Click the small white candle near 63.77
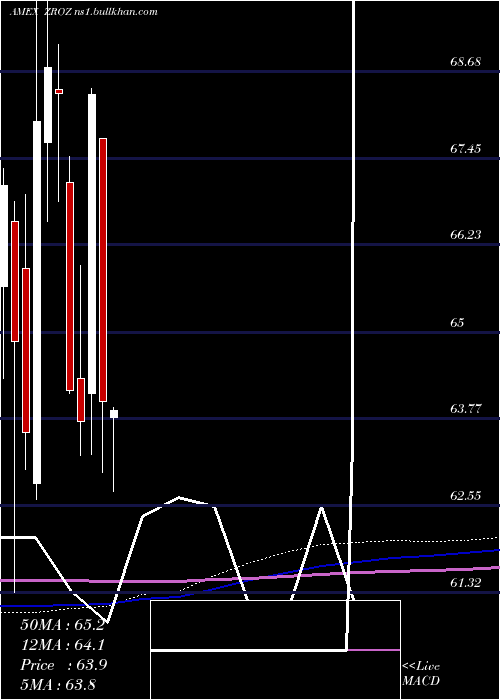 (114, 414)
